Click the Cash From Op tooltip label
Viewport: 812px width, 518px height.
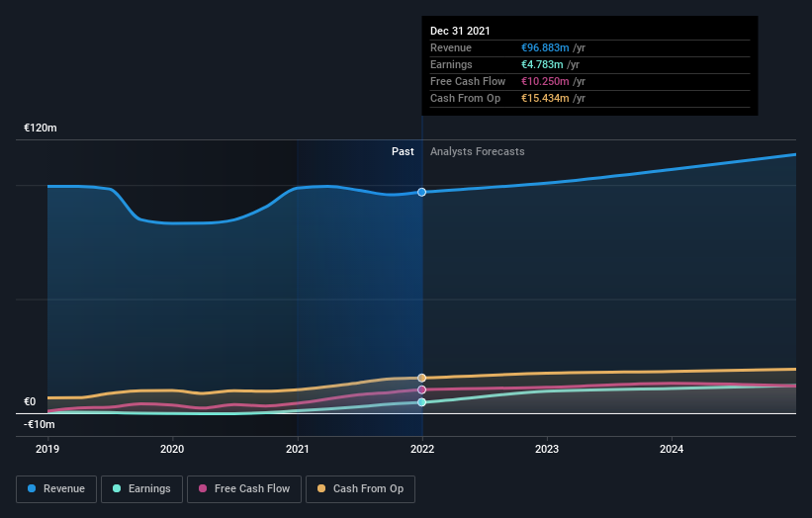point(466,98)
